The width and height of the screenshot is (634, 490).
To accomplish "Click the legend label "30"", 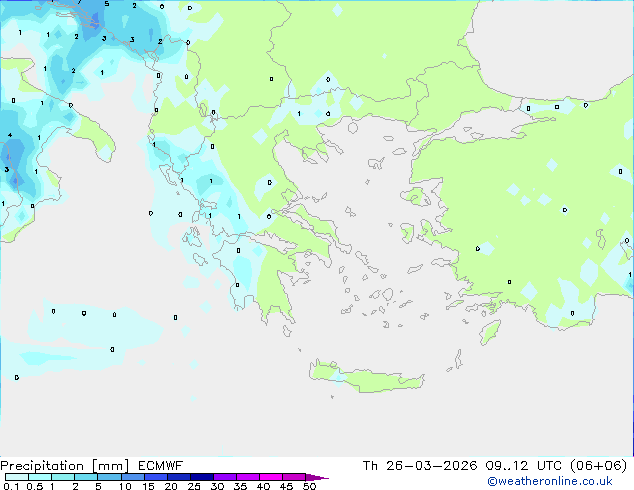I will 217,486.
